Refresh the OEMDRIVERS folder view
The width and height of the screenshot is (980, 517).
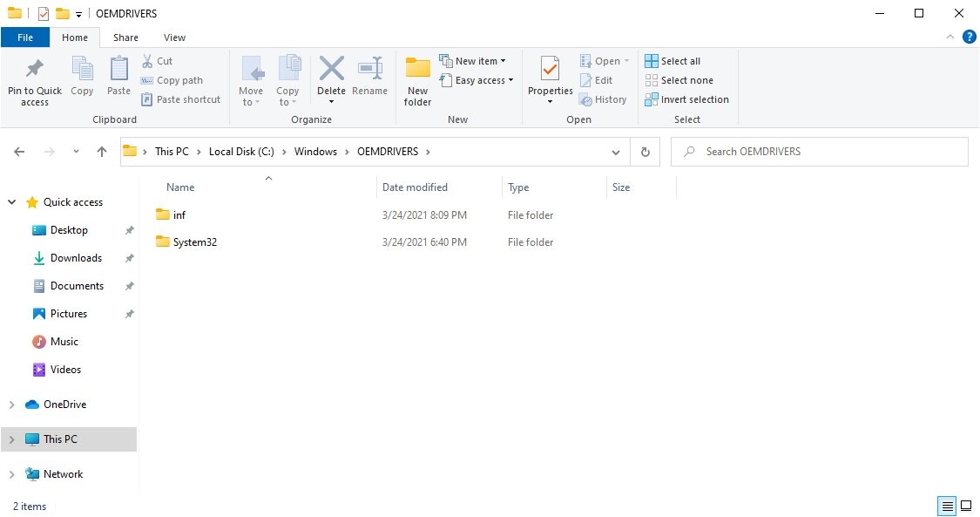point(645,152)
